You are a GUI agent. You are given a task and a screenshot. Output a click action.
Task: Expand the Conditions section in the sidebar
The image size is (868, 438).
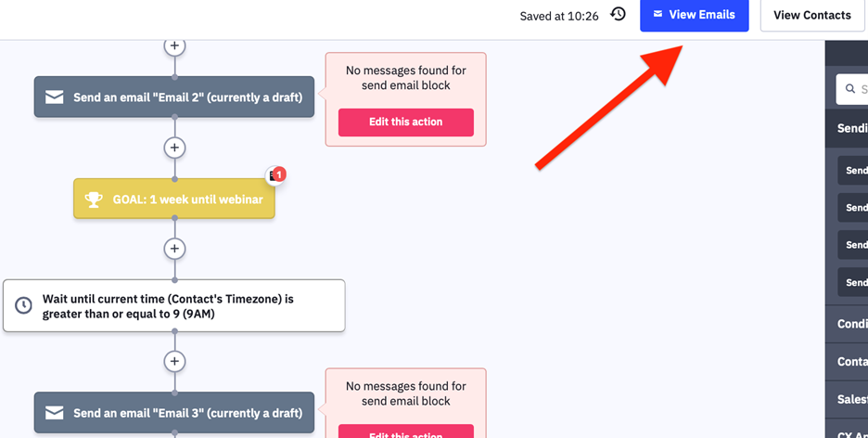tap(847, 324)
